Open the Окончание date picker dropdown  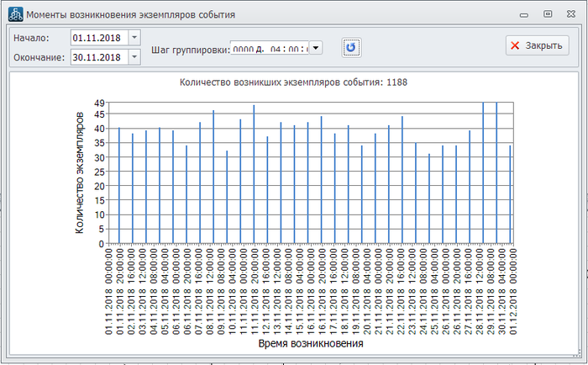coord(135,57)
